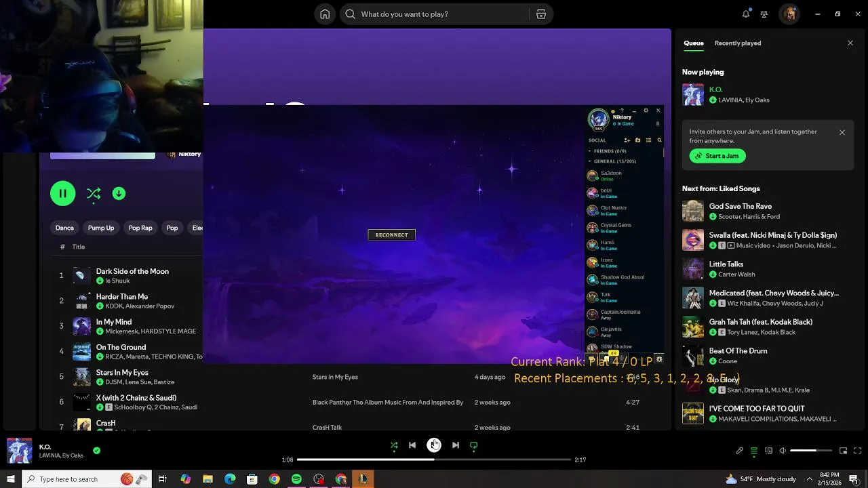The height and width of the screenshot is (488, 868).
Task: Select the Dance filter chip
Action: [x=64, y=228]
